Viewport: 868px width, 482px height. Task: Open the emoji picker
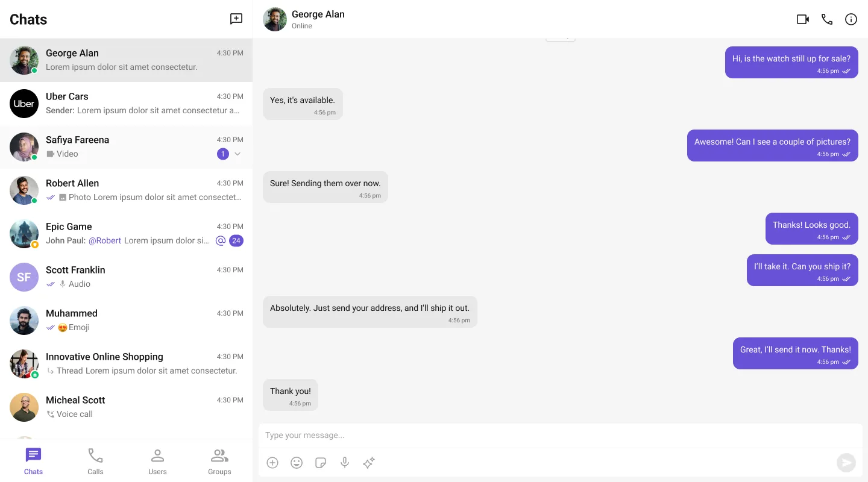pos(297,463)
